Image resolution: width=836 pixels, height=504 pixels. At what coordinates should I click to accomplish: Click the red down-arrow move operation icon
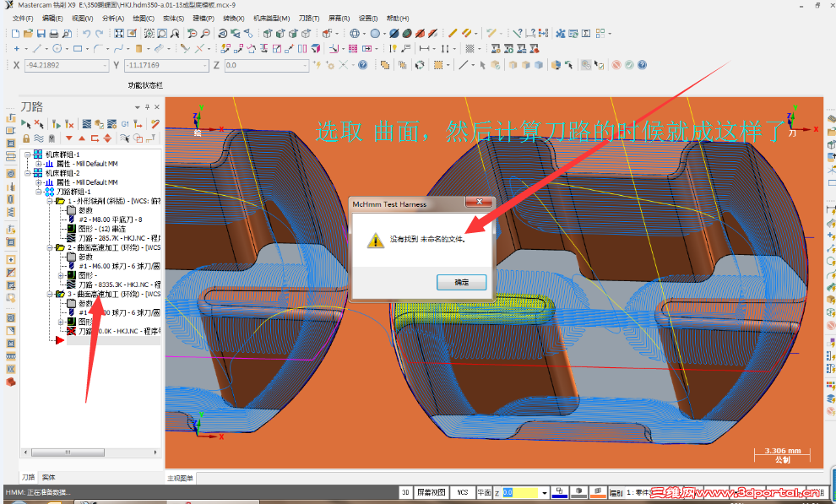pyautogui.click(x=69, y=137)
